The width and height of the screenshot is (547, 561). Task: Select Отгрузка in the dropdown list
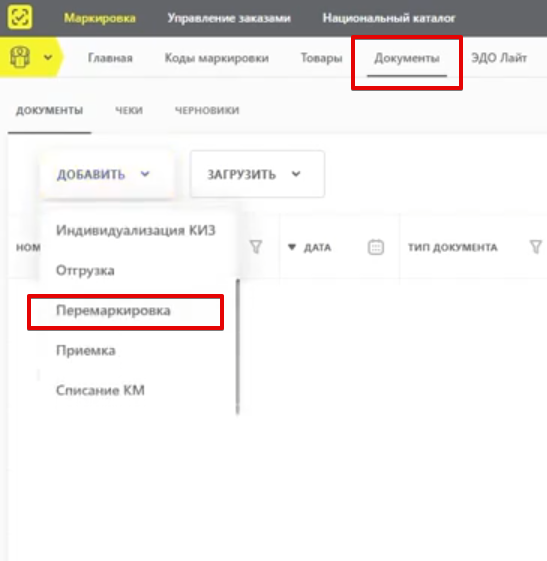click(x=85, y=270)
